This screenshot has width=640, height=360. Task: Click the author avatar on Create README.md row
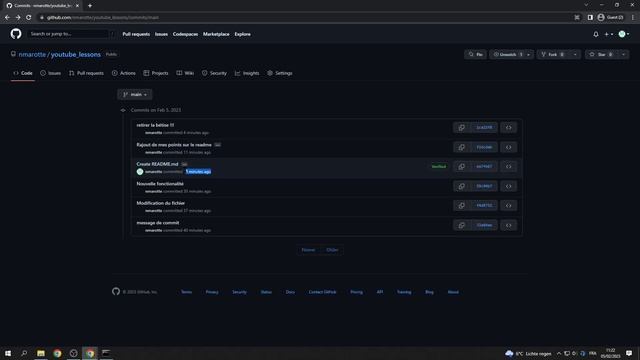140,171
